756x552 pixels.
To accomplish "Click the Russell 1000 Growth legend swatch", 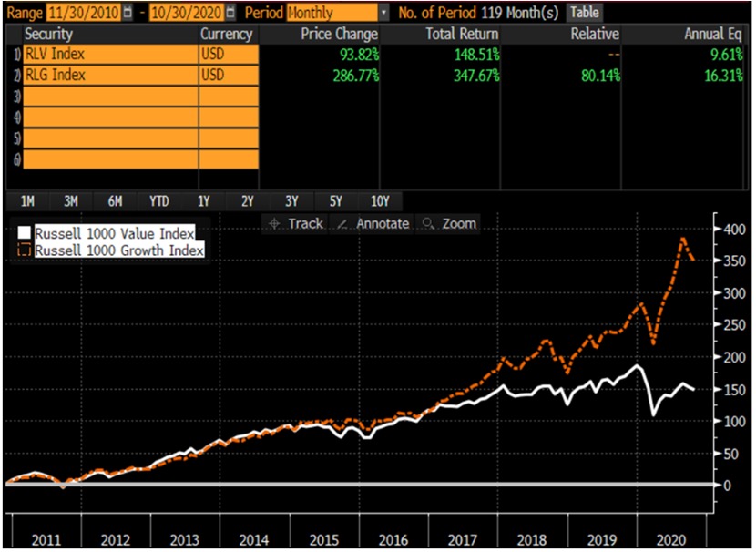I will [25, 250].
